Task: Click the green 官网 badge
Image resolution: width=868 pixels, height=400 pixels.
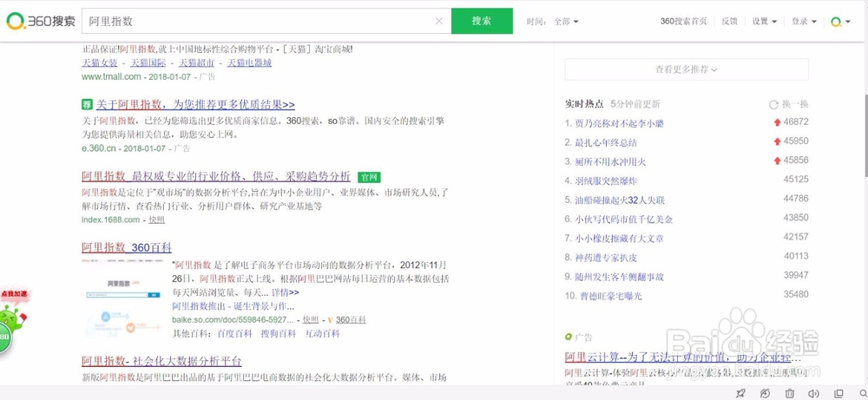Action: [369, 177]
